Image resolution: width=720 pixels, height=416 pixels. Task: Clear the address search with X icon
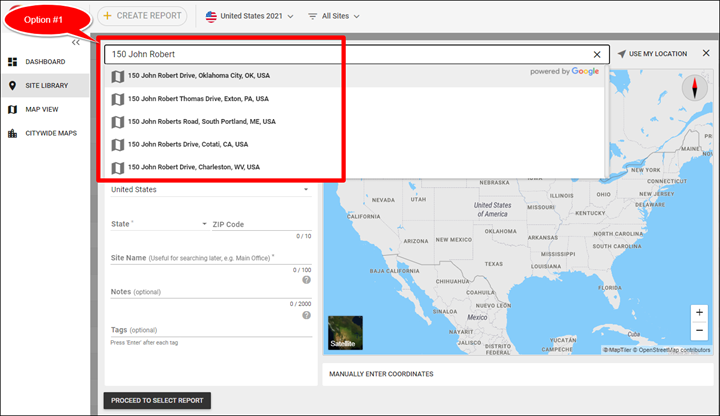597,55
